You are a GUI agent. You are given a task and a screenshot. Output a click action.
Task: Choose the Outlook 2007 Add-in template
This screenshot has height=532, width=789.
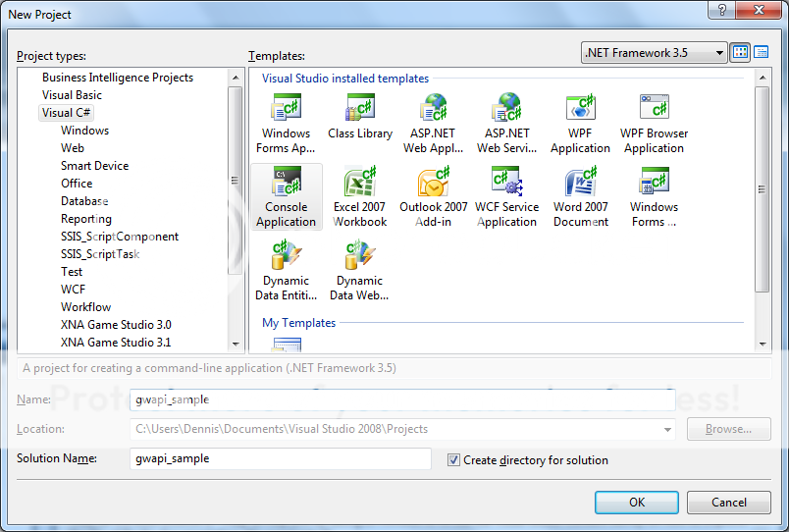click(x=433, y=196)
